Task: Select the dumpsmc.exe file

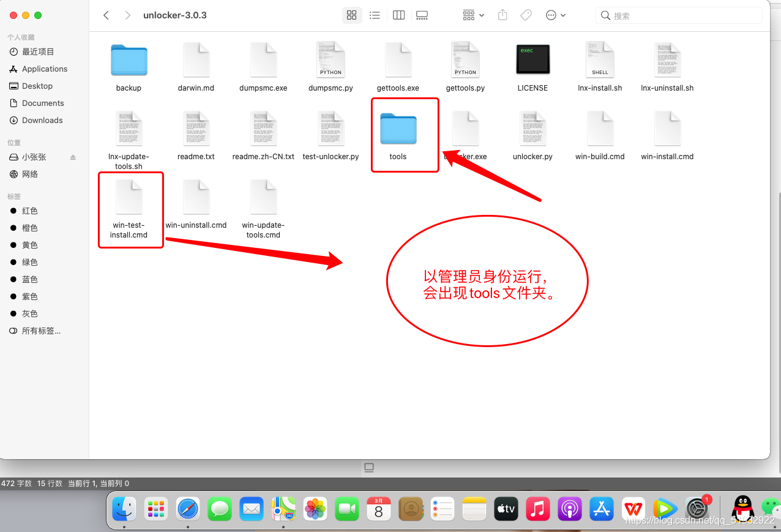Action: point(263,60)
